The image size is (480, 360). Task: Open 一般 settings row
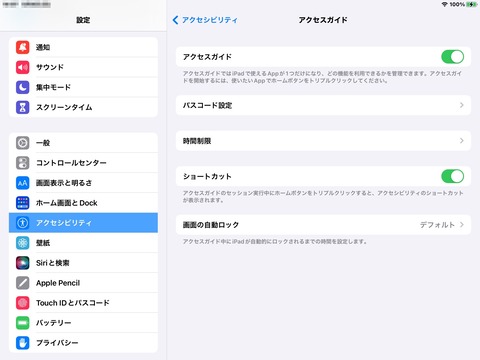point(83,143)
